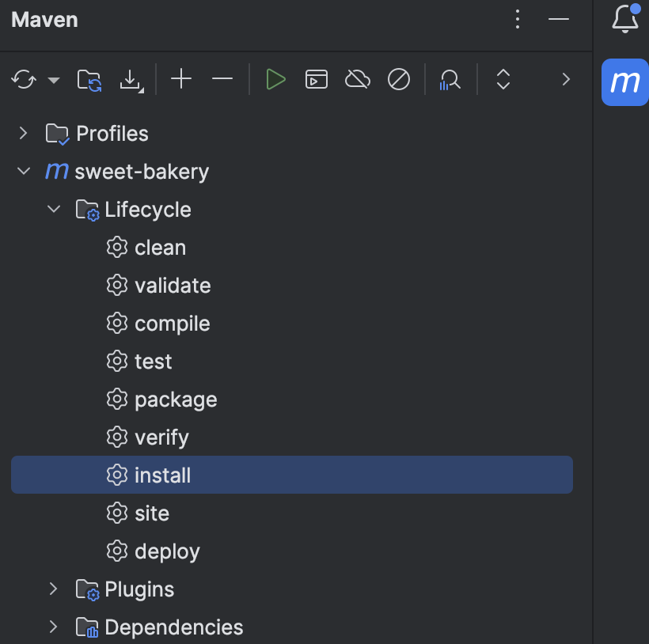The width and height of the screenshot is (649, 644).
Task: Click the expand/collapse all arrows icon
Action: (x=503, y=79)
